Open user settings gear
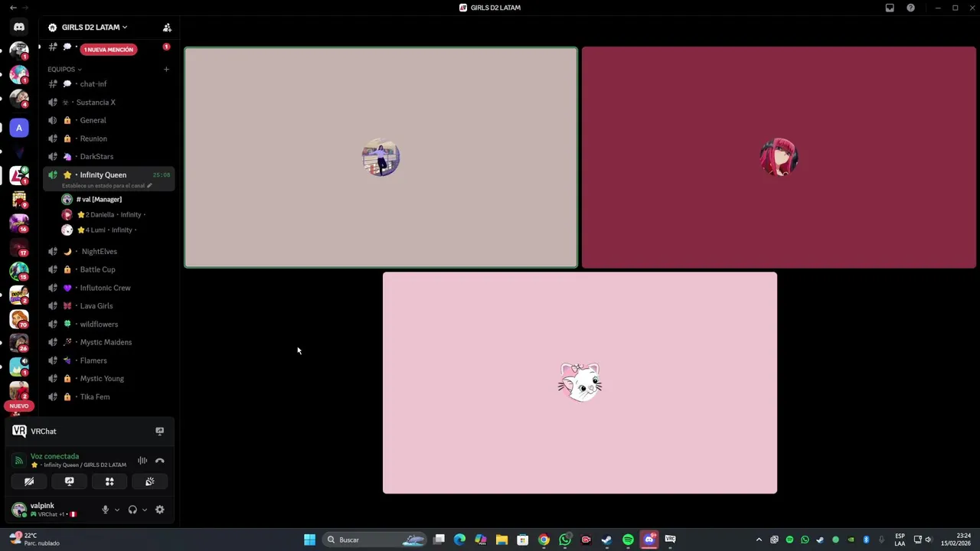This screenshot has width=980, height=551. click(159, 510)
